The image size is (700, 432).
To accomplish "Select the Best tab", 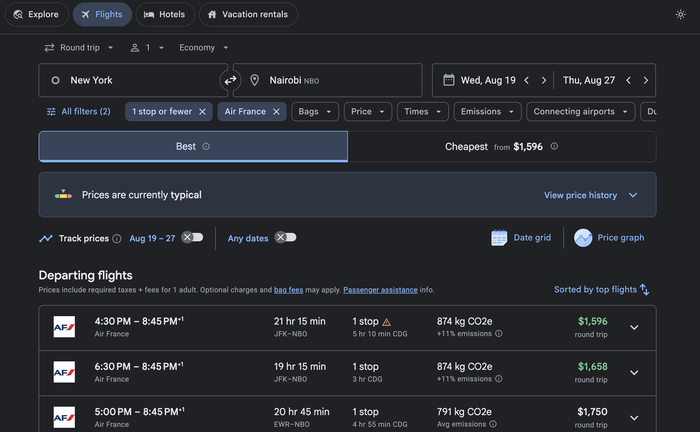I will 193,146.
